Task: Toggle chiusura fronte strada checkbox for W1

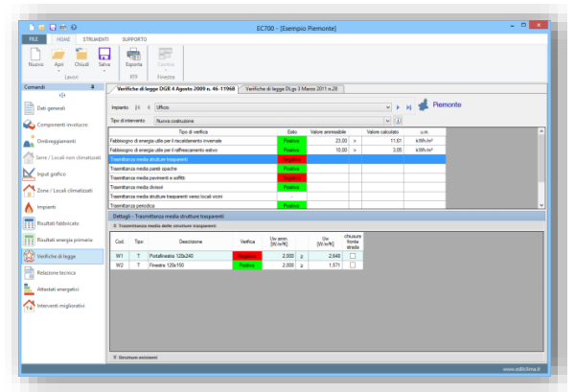Action: tap(353, 255)
